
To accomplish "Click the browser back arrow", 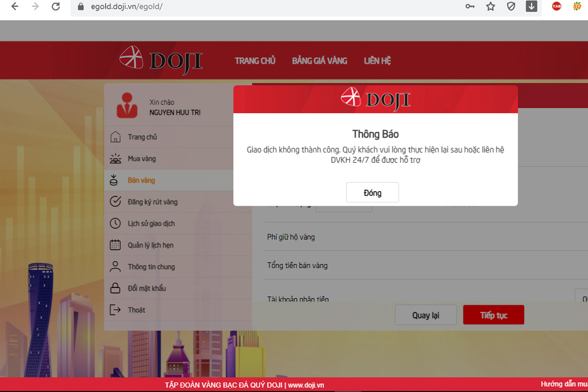I will pos(15,7).
